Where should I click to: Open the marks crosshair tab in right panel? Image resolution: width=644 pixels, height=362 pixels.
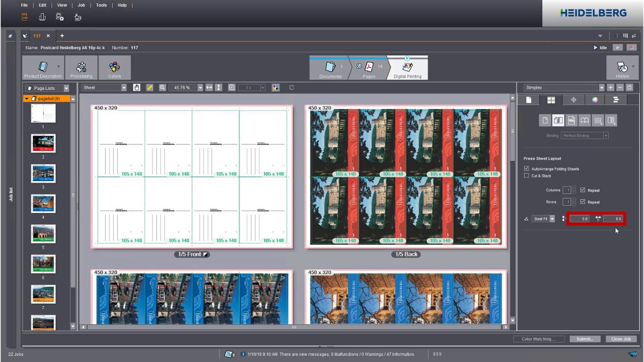pos(574,100)
